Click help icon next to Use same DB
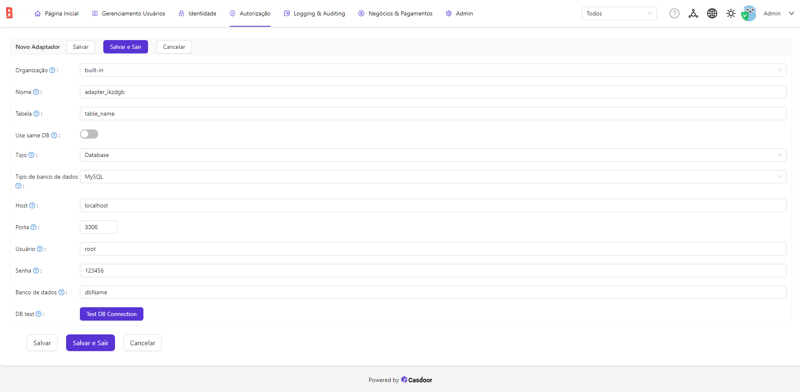Image resolution: width=800 pixels, height=392 pixels. pyautogui.click(x=54, y=136)
